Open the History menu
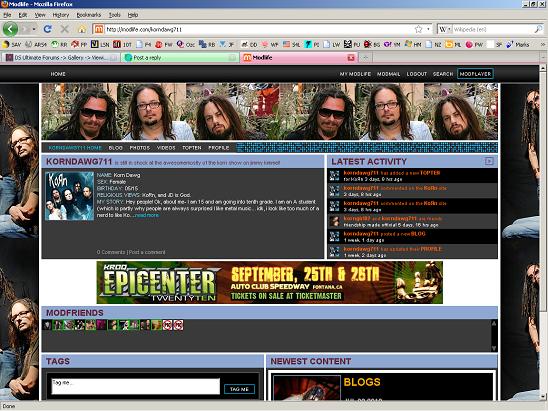 (x=60, y=15)
